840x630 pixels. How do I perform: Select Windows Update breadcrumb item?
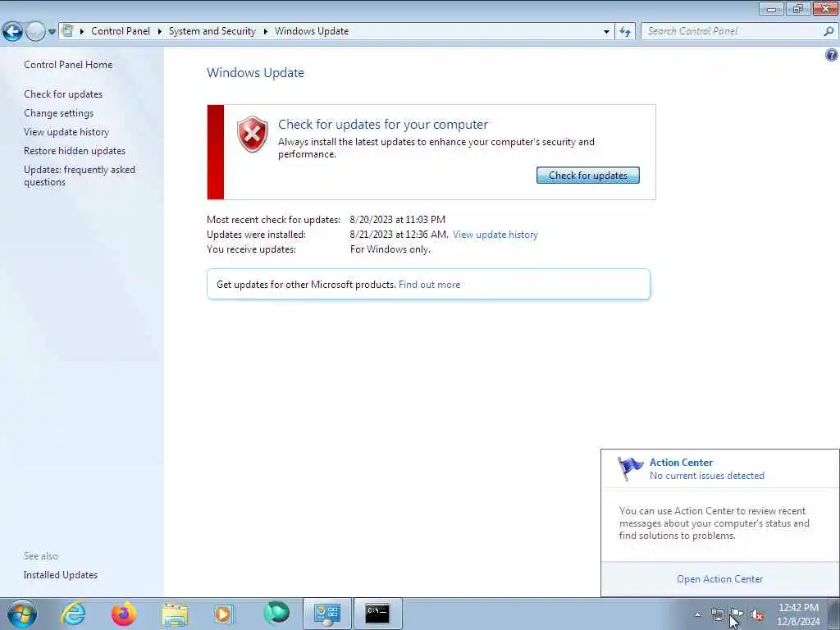coord(312,31)
